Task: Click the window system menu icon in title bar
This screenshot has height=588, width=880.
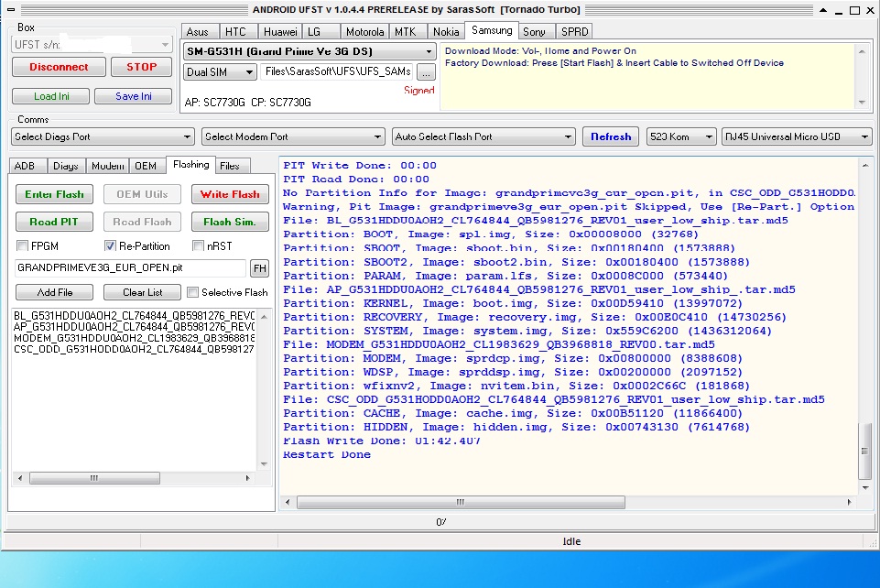Action: [x=11, y=9]
